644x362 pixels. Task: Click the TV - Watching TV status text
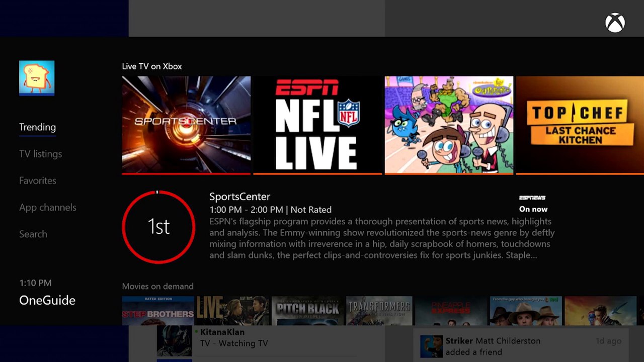pyautogui.click(x=234, y=344)
